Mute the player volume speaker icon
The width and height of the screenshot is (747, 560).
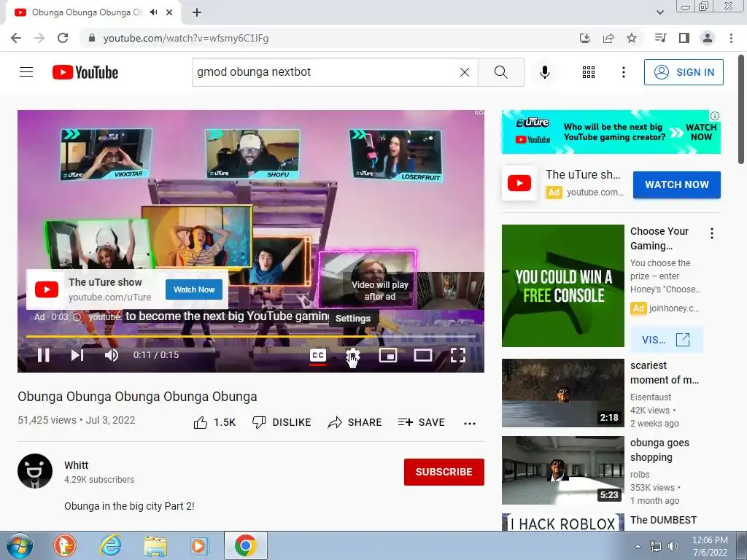tap(112, 355)
